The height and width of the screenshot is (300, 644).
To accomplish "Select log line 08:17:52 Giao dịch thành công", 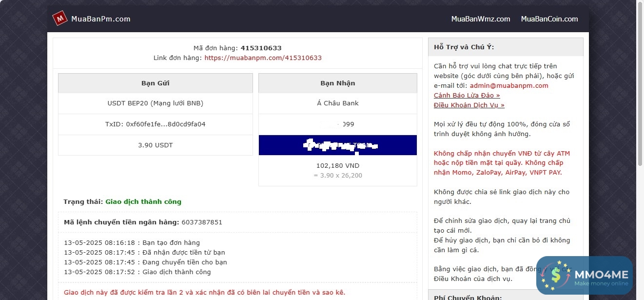I will click(137, 272).
